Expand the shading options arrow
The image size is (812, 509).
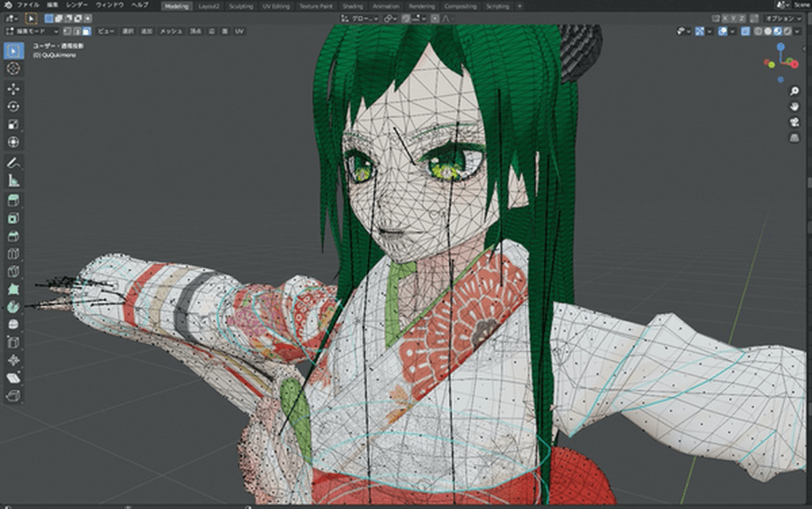coord(798,31)
